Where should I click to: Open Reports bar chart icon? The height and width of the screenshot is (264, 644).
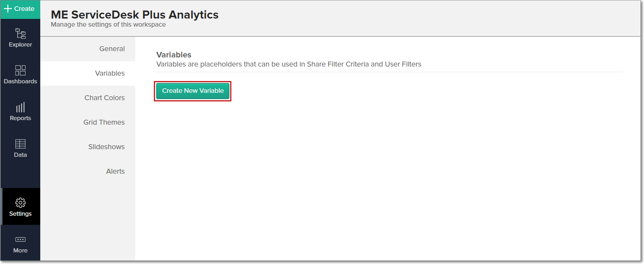coord(20,107)
